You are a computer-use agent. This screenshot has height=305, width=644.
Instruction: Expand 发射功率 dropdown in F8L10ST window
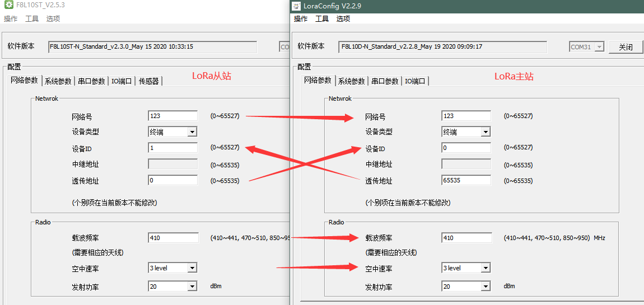point(192,287)
